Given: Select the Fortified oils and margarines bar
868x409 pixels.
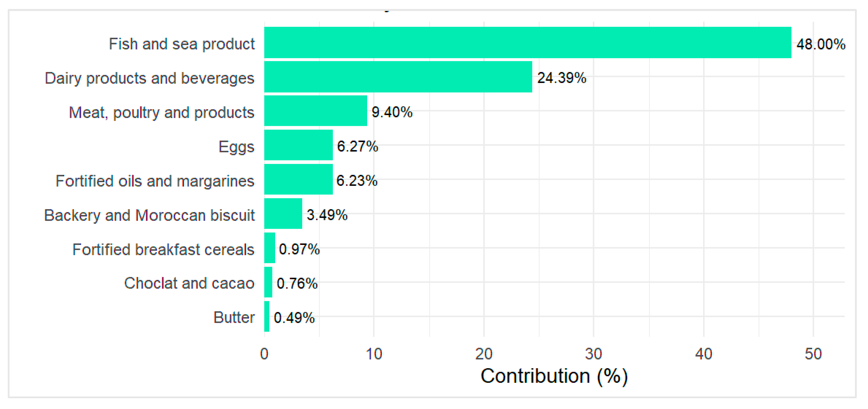Looking at the screenshot, I should pos(298,180).
